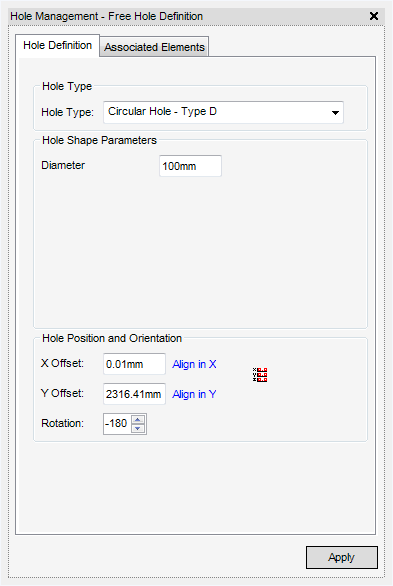This screenshot has height=586, width=393.
Task: Click the Hole Shape Parameters group heading
Action: [99, 140]
